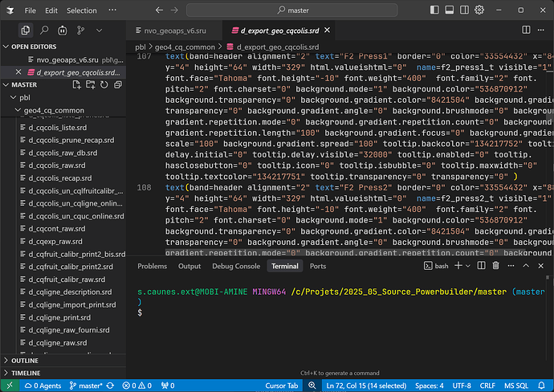
Task: Open d_cqcolis_prune_recap.srd file
Action: (x=71, y=141)
